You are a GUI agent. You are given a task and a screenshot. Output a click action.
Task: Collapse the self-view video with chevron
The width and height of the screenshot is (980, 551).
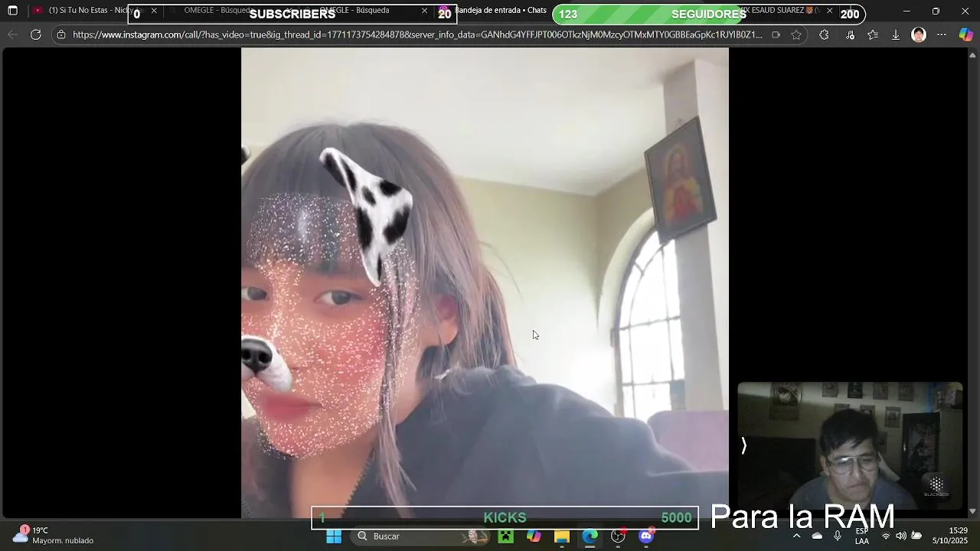(x=743, y=445)
